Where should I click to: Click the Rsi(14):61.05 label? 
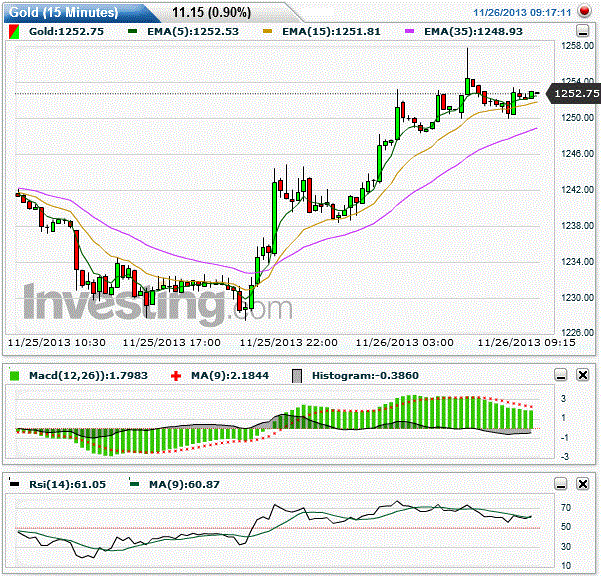point(67,484)
